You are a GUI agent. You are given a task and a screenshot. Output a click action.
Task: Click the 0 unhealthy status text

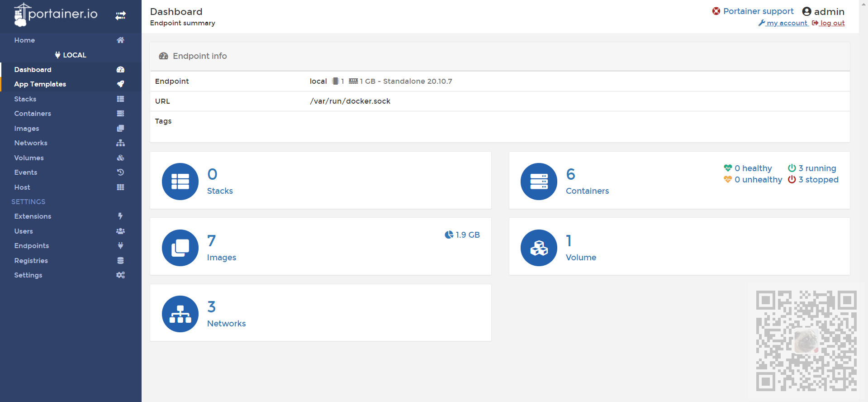click(x=758, y=179)
